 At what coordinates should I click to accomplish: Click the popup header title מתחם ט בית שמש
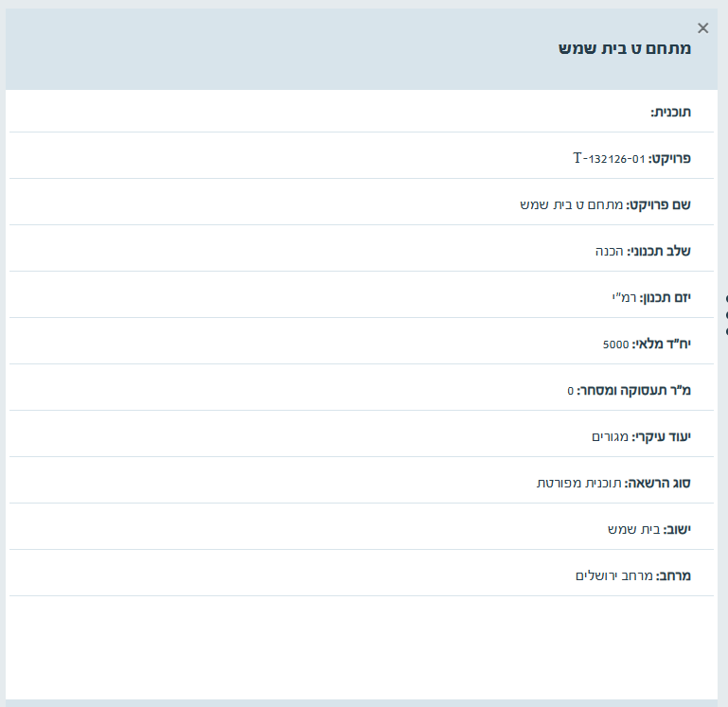pyautogui.click(x=625, y=48)
